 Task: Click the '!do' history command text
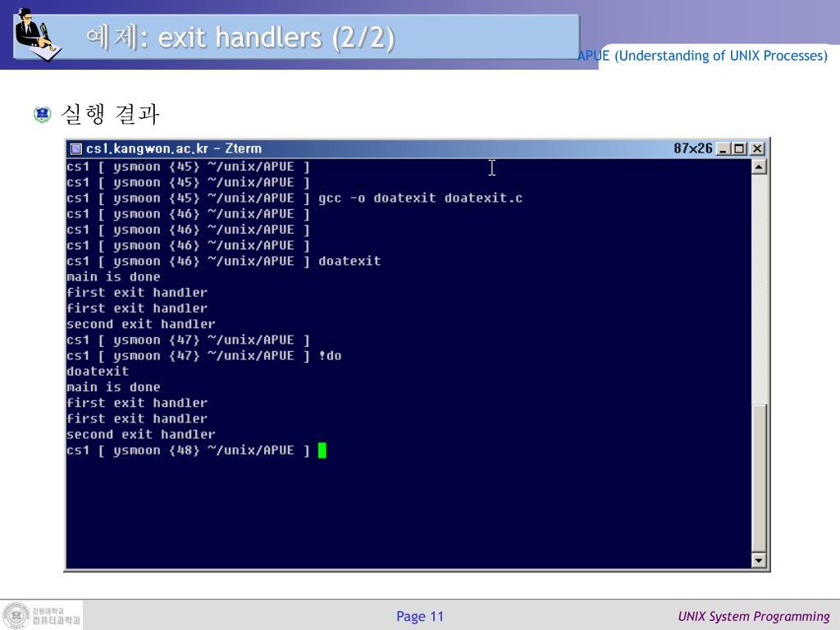pyautogui.click(x=330, y=356)
